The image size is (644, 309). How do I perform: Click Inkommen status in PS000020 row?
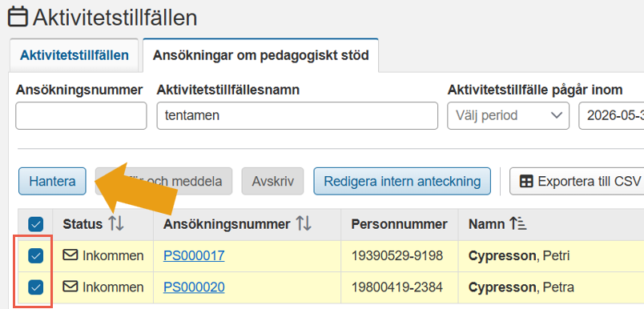(x=113, y=287)
